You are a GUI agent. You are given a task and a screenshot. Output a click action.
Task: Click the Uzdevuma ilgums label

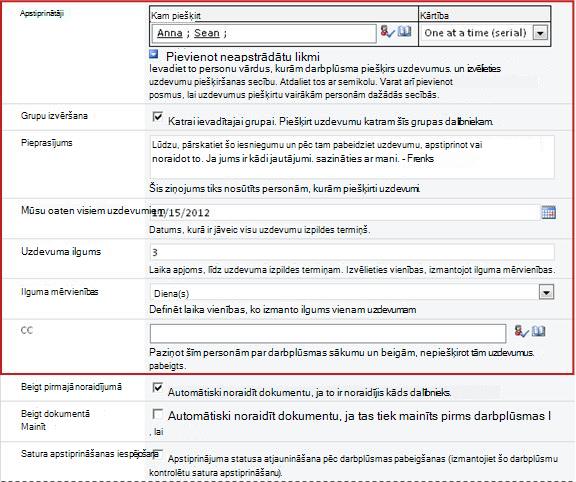coord(61,252)
